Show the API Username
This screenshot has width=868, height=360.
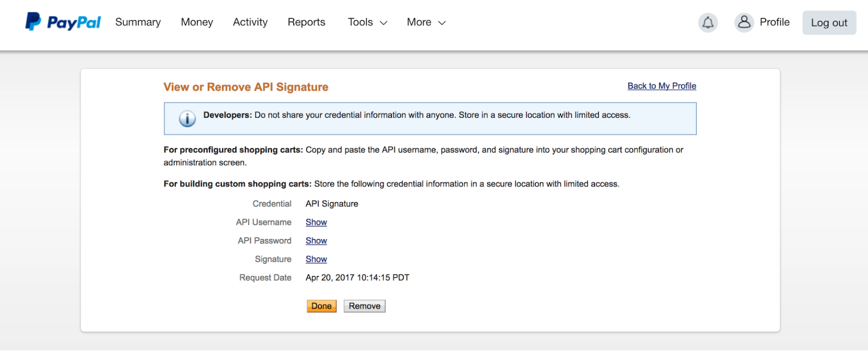click(316, 222)
